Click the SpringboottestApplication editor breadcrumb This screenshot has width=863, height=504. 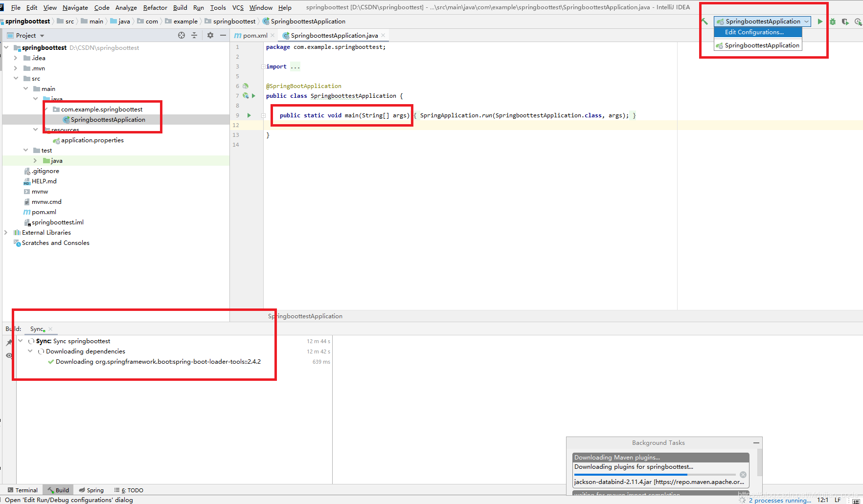305,316
